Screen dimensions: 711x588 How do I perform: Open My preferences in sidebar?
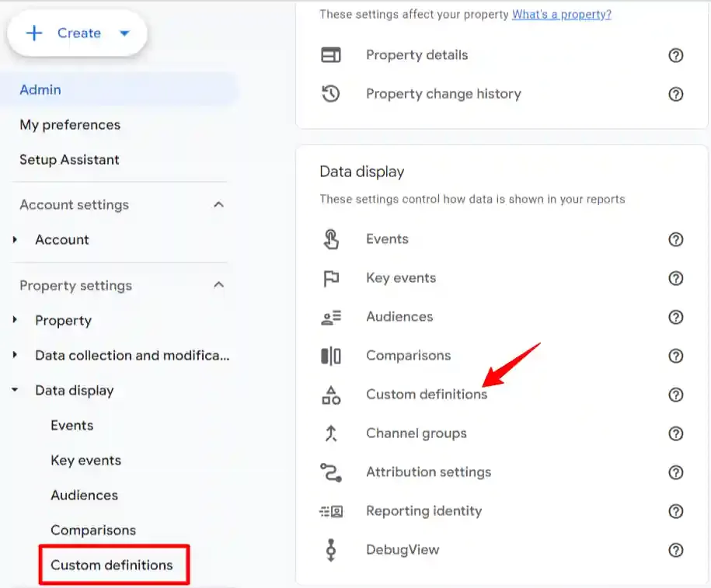click(x=70, y=125)
